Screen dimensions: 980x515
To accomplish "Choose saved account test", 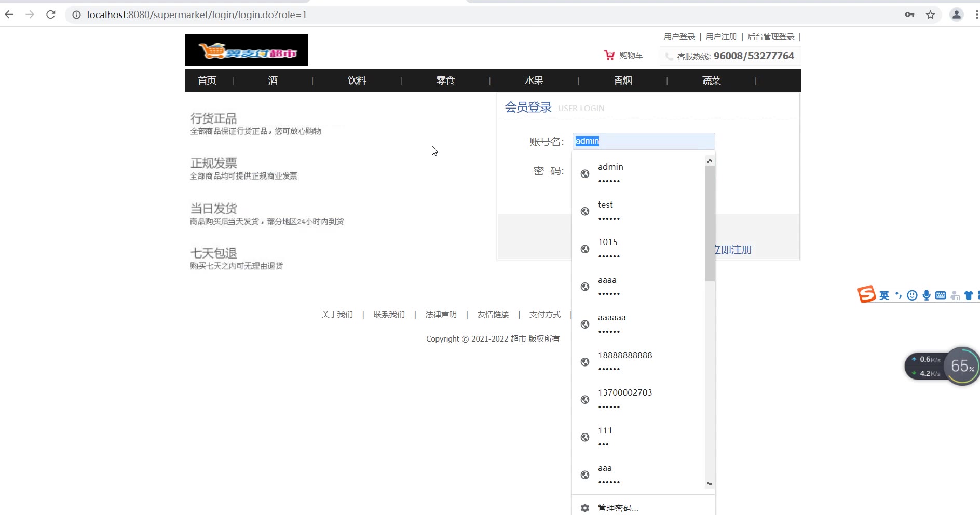I will (x=638, y=211).
